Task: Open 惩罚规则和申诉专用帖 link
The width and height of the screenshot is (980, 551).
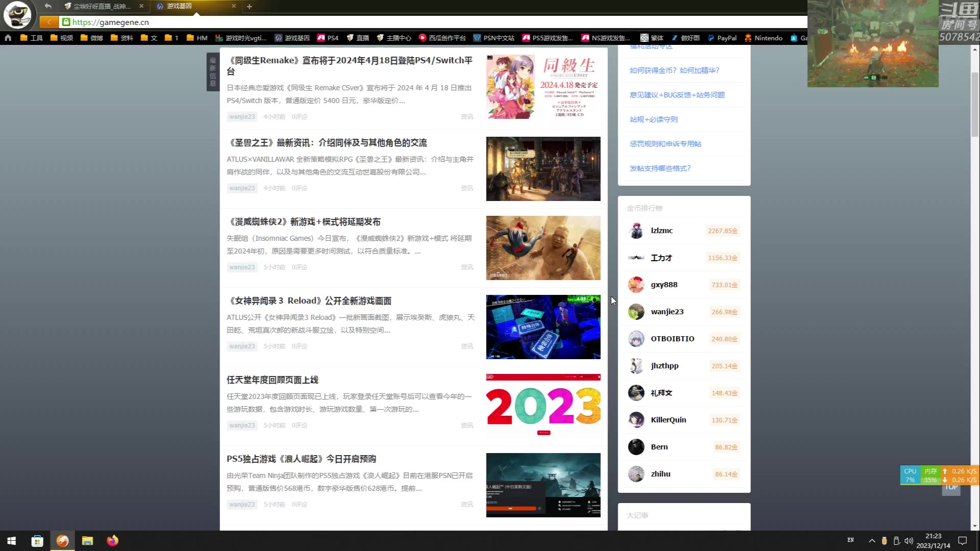Action: (666, 144)
